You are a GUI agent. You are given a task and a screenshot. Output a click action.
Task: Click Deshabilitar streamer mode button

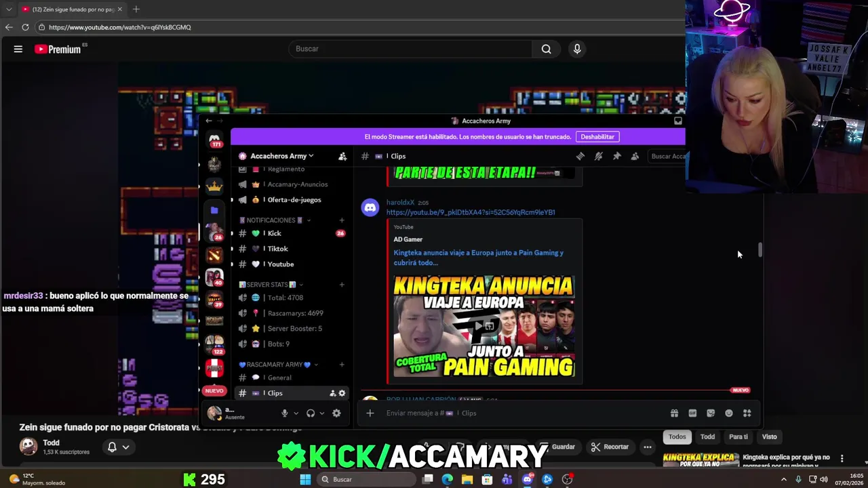[597, 136]
